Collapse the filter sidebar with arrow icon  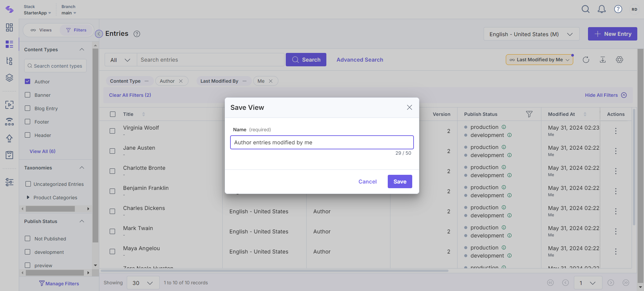point(99,34)
